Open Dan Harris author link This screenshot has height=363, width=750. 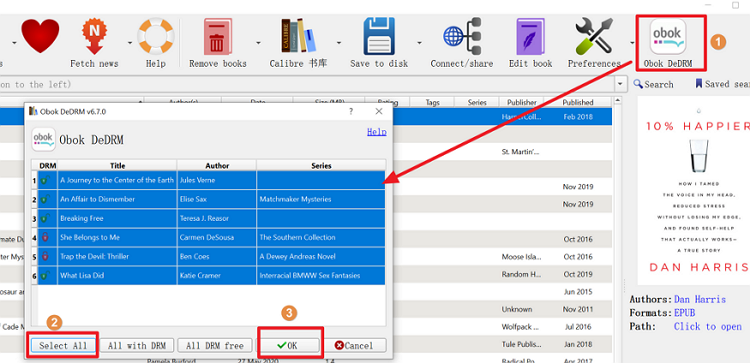(700, 299)
